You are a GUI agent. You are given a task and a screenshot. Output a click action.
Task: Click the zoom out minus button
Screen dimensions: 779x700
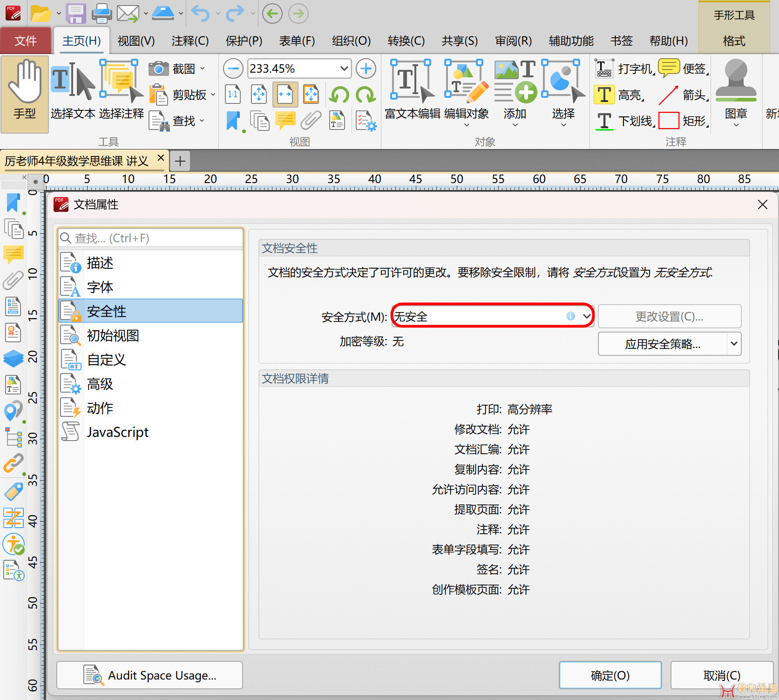coord(233,69)
